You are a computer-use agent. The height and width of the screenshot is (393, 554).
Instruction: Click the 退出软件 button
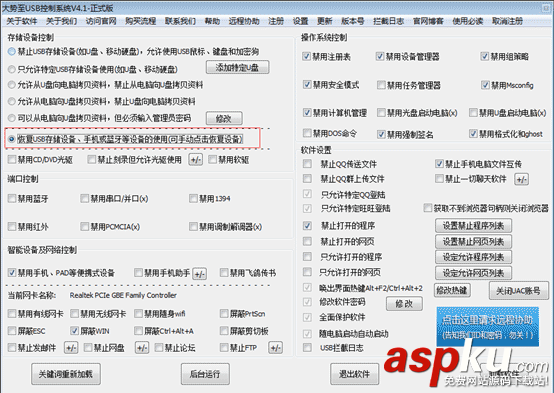click(354, 374)
